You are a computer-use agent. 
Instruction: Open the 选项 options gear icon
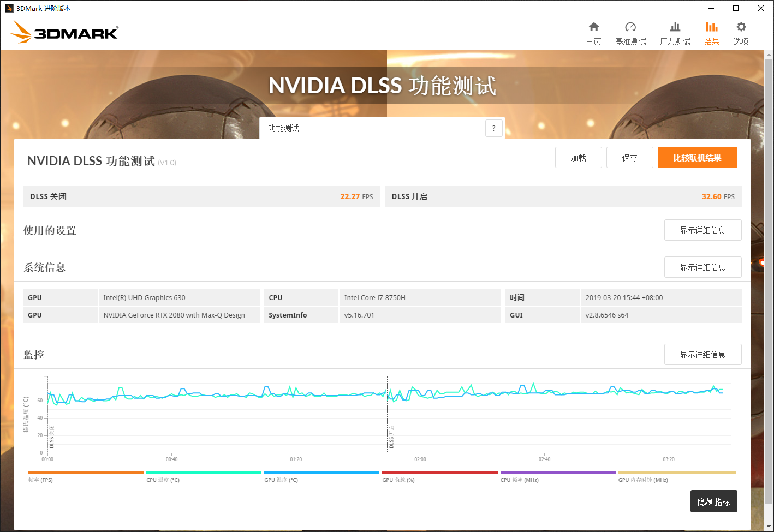(741, 27)
